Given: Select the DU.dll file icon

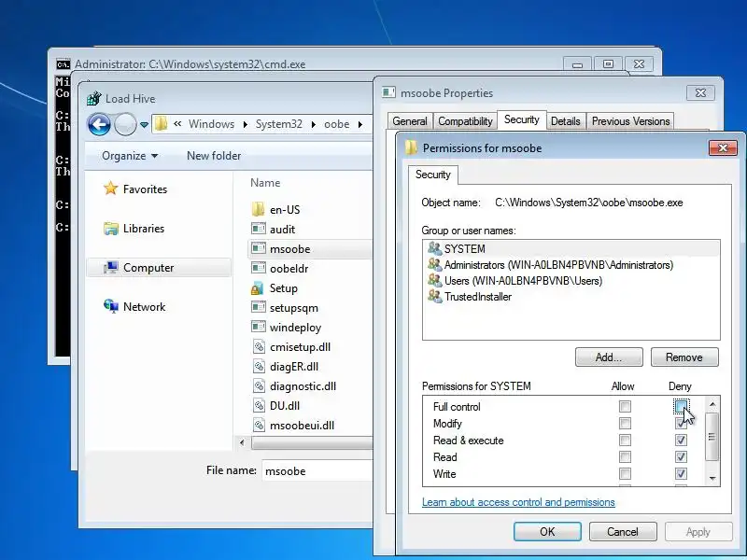Looking at the screenshot, I should click(x=259, y=405).
